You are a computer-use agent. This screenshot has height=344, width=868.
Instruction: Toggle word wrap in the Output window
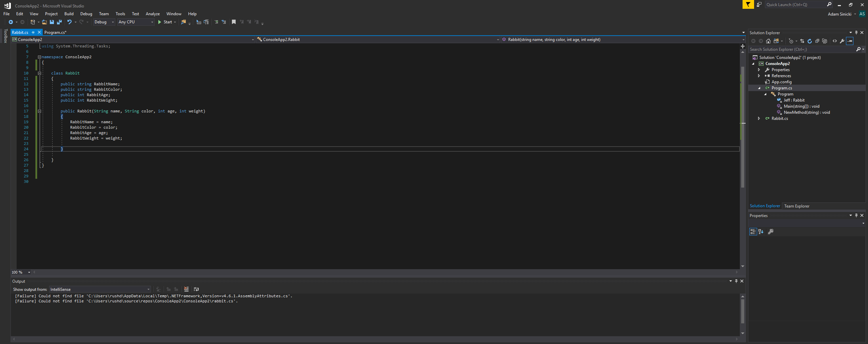click(x=196, y=289)
